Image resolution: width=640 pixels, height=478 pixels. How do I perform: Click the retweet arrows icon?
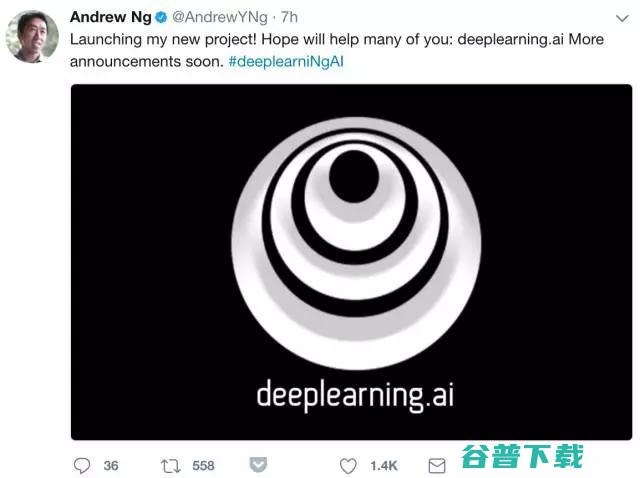[x=170, y=466]
